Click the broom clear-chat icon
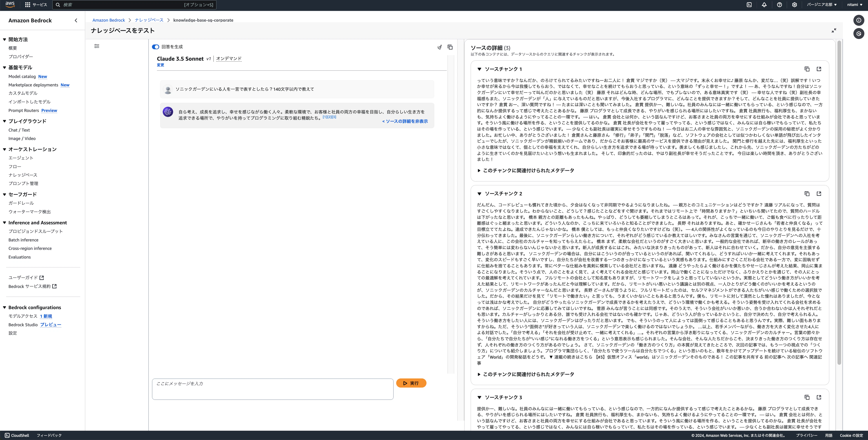This screenshot has width=868, height=440. pyautogui.click(x=439, y=47)
